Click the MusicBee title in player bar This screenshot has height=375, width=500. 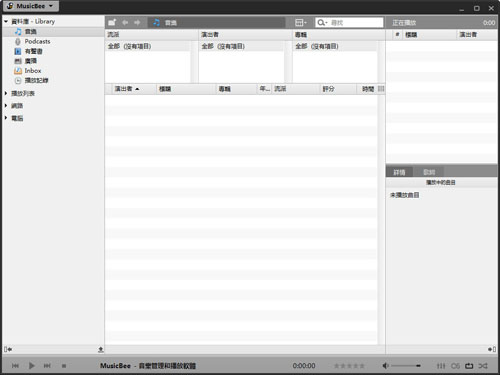[148, 366]
